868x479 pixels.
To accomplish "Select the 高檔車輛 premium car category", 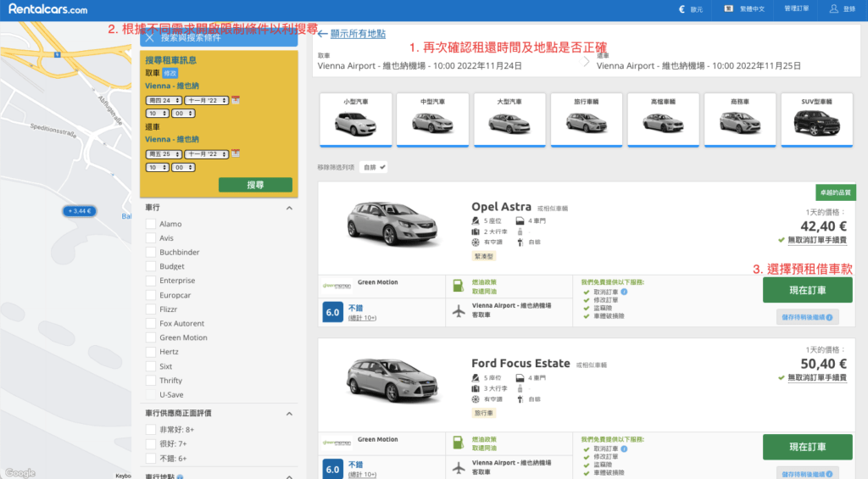I will 663,120.
